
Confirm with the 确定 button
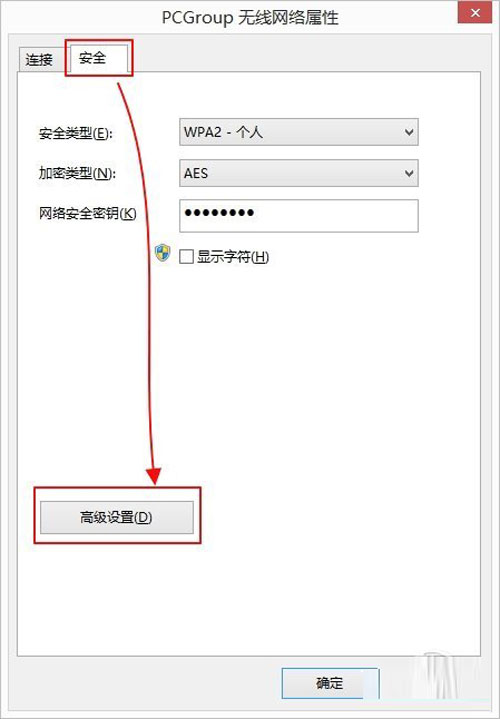pyautogui.click(x=330, y=683)
